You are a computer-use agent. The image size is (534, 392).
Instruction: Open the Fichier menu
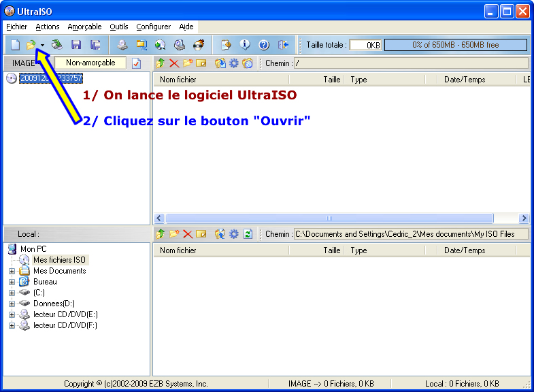pyautogui.click(x=16, y=27)
